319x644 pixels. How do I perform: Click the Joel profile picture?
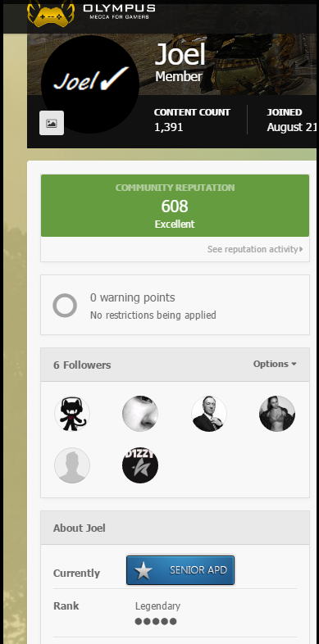90,84
